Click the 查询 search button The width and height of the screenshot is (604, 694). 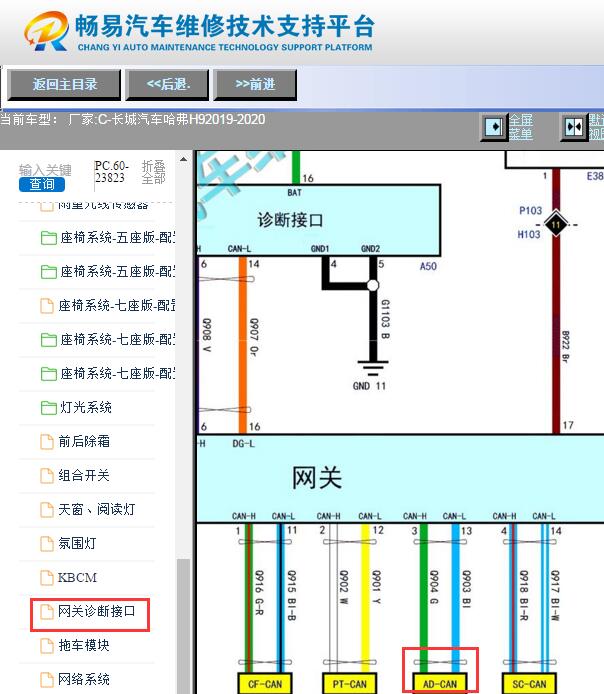tap(42, 184)
